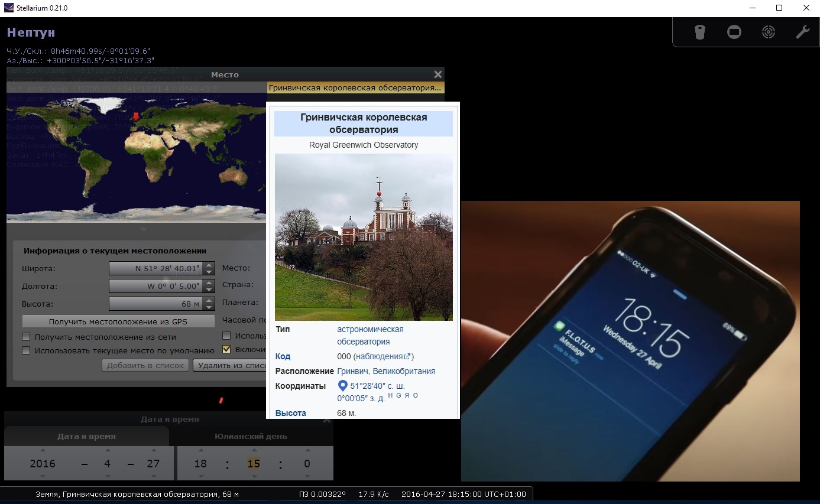This screenshot has width=820, height=504.
Task: Click the observatory photo thumbnail
Action: coord(364,237)
